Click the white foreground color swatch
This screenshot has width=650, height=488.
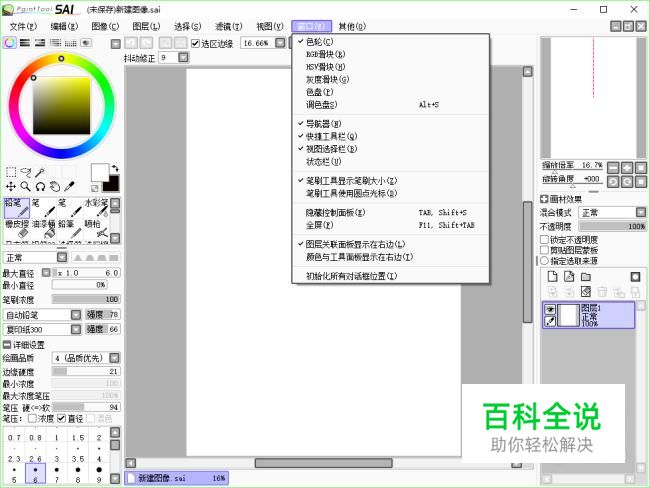pos(99,172)
